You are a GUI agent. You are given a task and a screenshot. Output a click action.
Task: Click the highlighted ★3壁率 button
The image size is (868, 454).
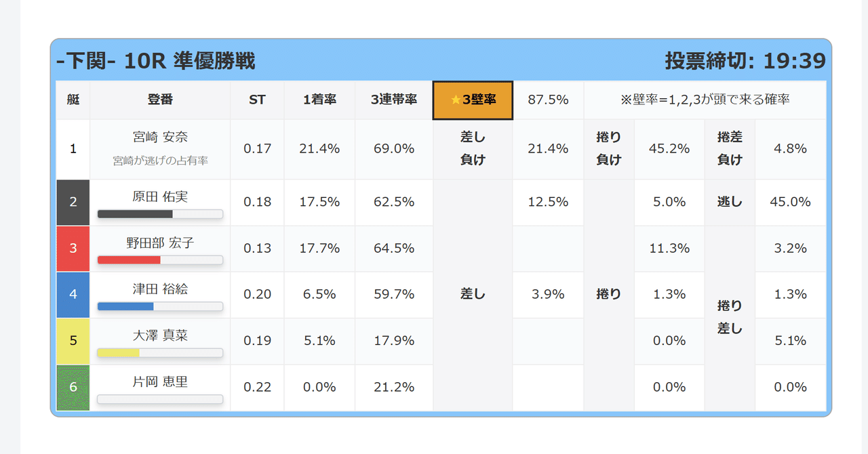(x=473, y=100)
